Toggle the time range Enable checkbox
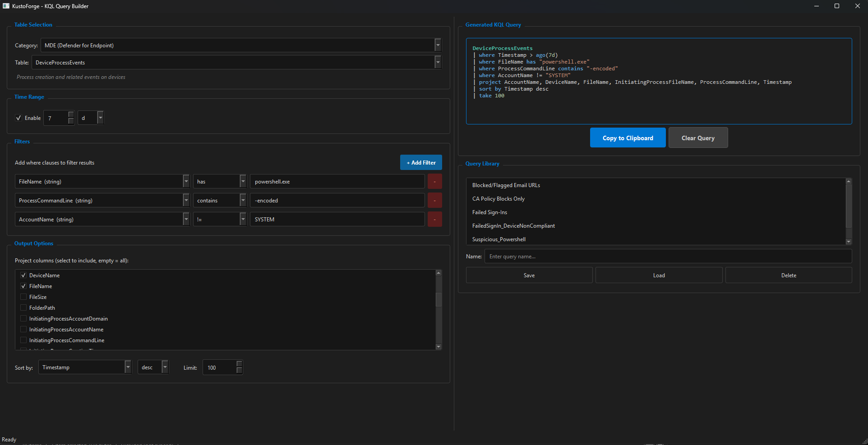The height and width of the screenshot is (445, 868). click(18, 118)
